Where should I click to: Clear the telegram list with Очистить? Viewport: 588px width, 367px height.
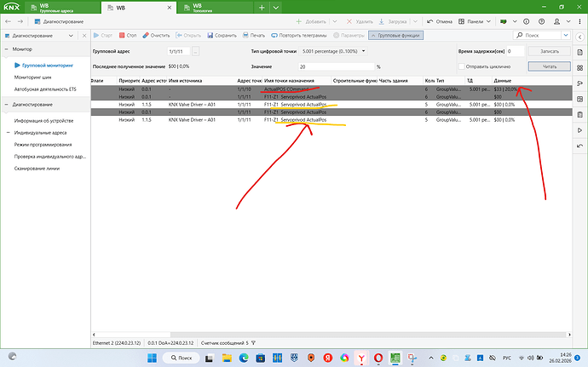[156, 35]
